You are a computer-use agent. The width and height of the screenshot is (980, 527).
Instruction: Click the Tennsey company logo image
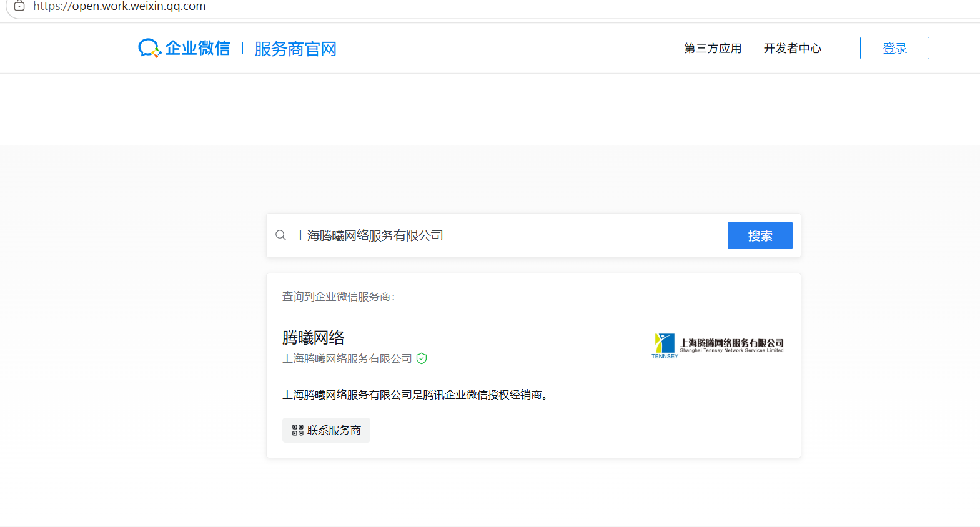pyautogui.click(x=717, y=345)
